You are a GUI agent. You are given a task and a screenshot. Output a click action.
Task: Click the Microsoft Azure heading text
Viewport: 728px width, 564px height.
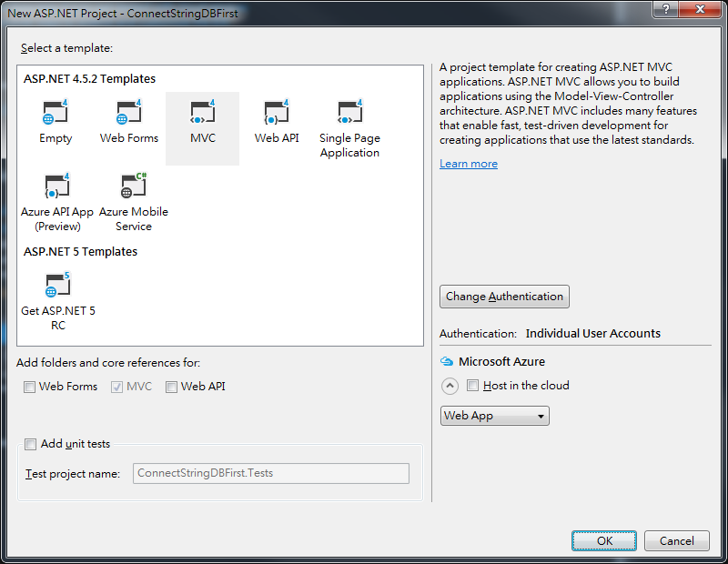click(501, 361)
